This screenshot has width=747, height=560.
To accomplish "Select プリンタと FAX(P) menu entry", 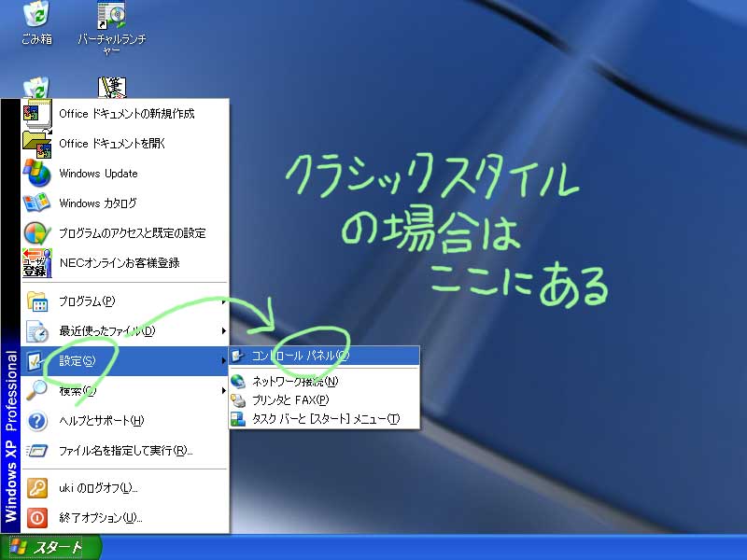I will click(290, 400).
